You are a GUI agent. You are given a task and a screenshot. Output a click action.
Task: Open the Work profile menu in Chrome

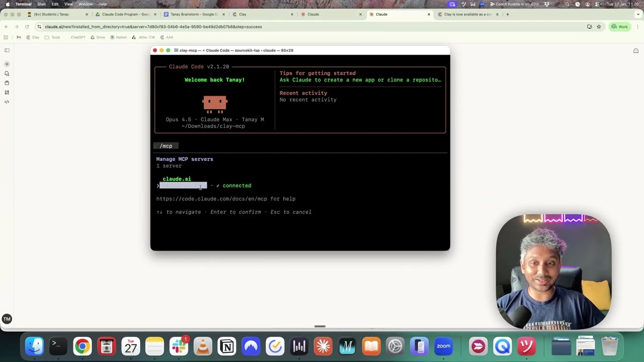(x=620, y=27)
